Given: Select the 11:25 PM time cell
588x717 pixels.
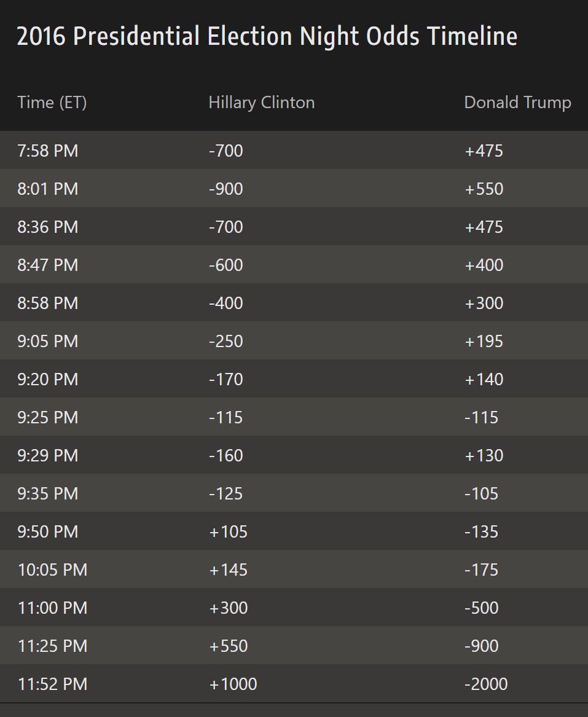Looking at the screenshot, I should 52,646.
